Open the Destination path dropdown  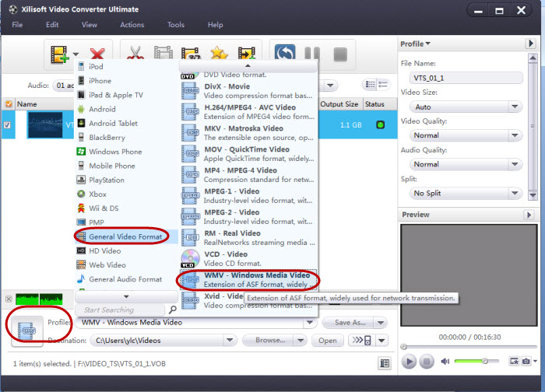click(x=230, y=340)
